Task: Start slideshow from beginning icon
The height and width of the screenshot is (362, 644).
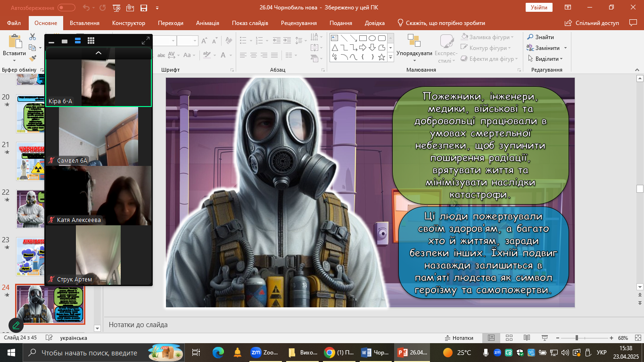Action: tap(117, 8)
